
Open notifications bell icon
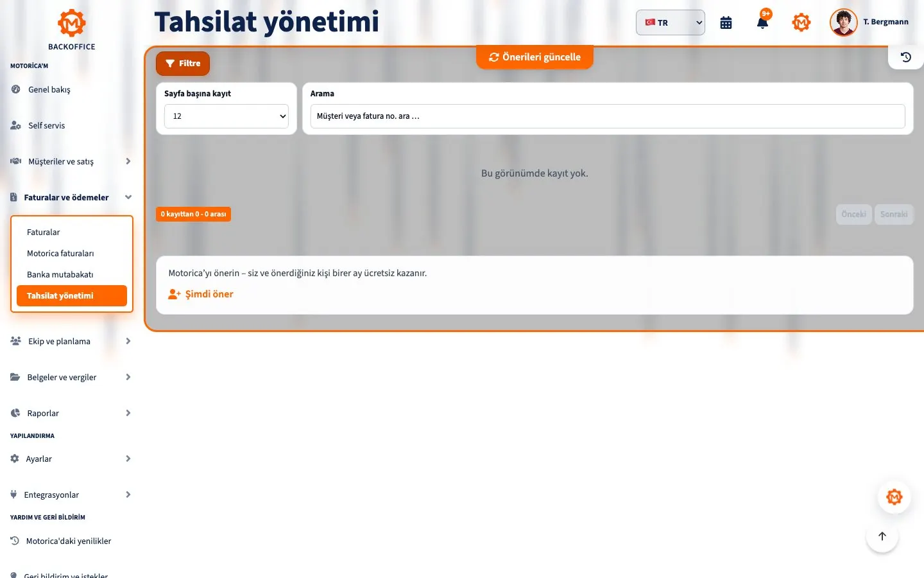[x=762, y=22]
